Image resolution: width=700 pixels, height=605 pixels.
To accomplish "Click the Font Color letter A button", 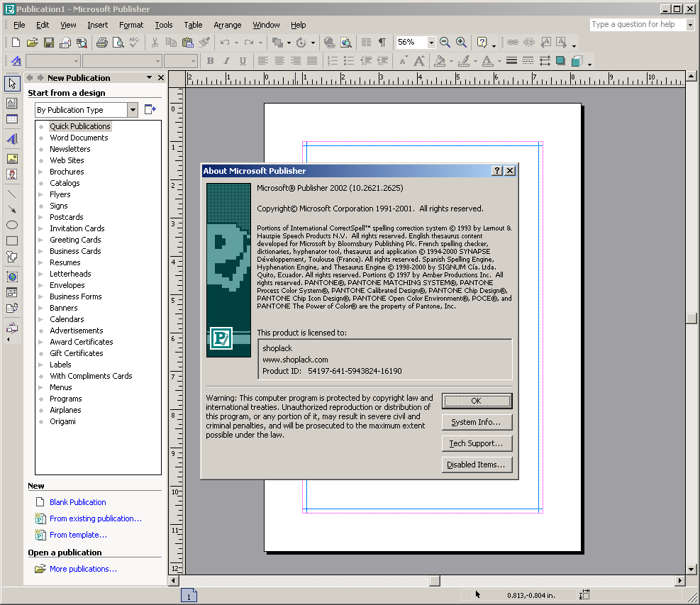I will click(488, 61).
